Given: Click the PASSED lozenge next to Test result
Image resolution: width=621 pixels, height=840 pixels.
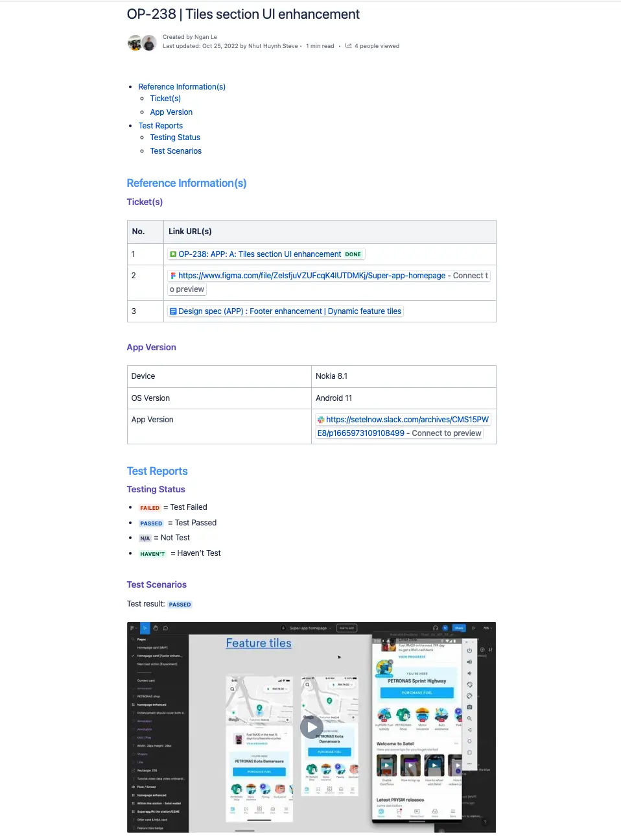Looking at the screenshot, I should pos(180,605).
